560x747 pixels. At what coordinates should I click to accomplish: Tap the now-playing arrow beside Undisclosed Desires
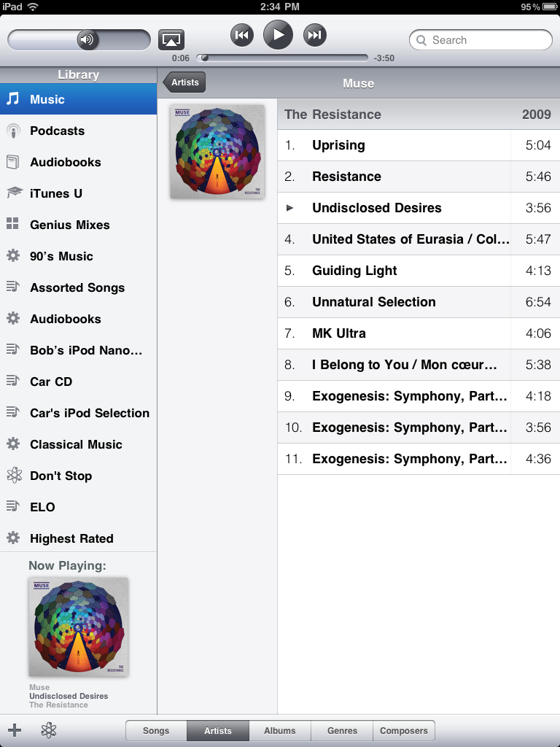(289, 208)
